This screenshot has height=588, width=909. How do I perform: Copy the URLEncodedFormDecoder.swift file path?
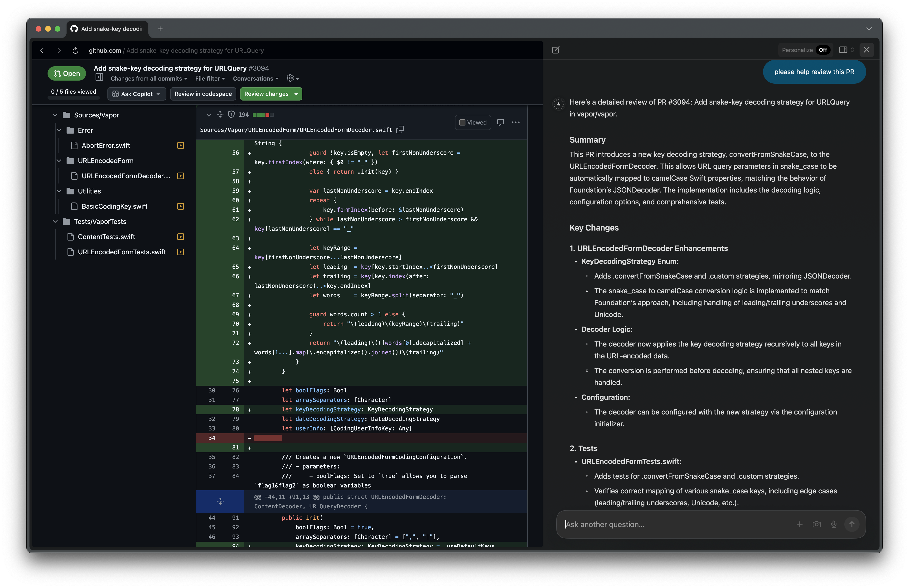point(400,130)
